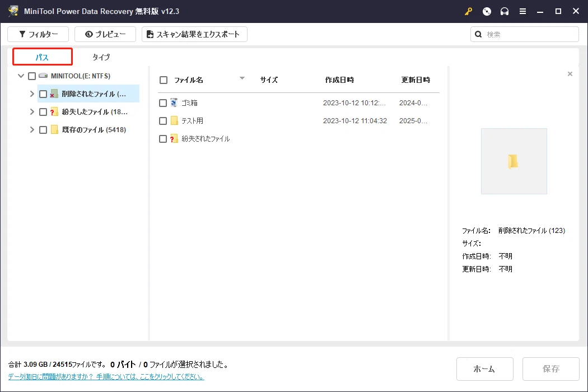This screenshot has width=588, height=392.
Task: Click the lost files folder icon in tree
Action: (54, 112)
